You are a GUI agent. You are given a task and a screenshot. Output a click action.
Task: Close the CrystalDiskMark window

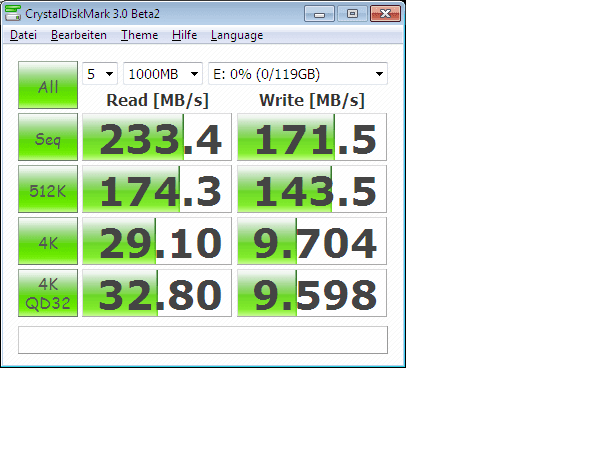[x=385, y=14]
